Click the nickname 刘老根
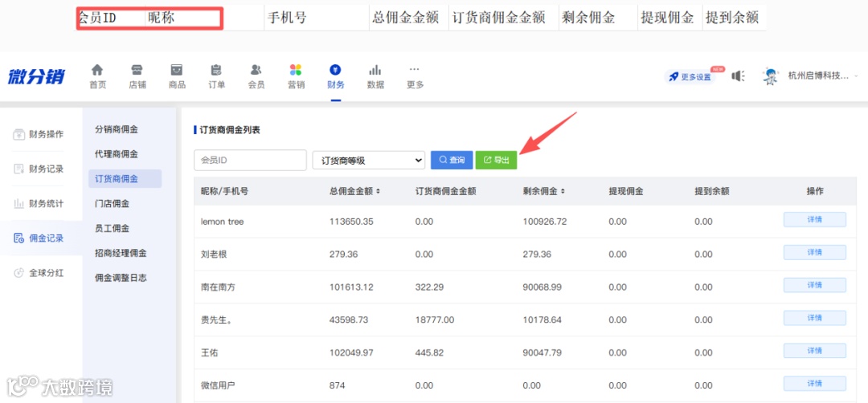 pyautogui.click(x=214, y=254)
